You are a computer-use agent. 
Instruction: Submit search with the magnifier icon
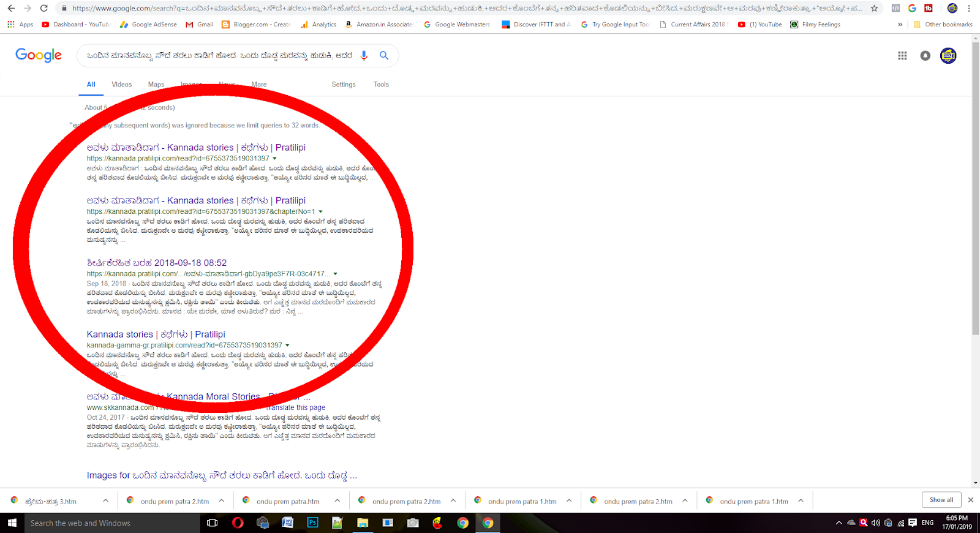(384, 56)
